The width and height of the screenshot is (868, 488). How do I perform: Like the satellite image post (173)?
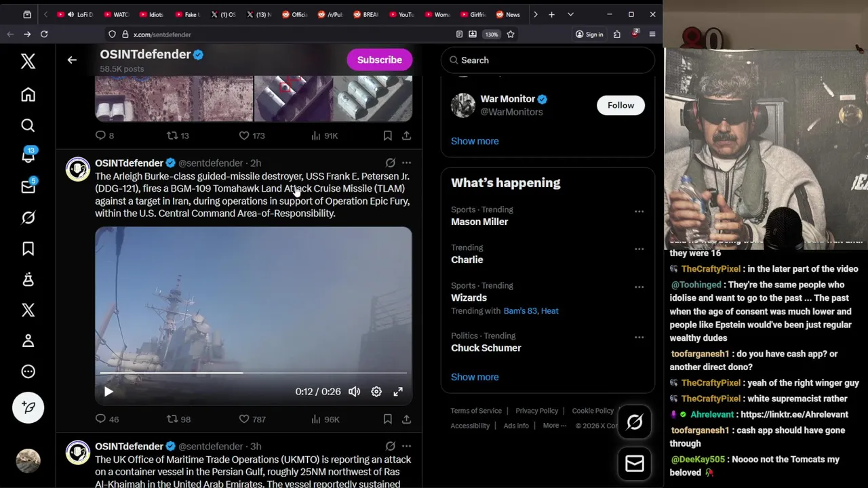[252, 136]
